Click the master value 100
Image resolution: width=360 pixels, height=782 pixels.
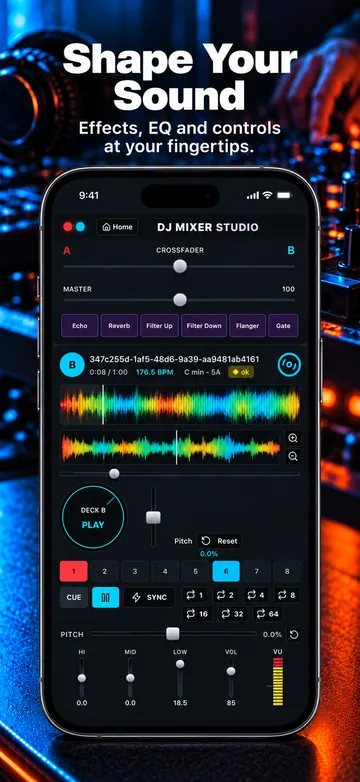pyautogui.click(x=288, y=289)
